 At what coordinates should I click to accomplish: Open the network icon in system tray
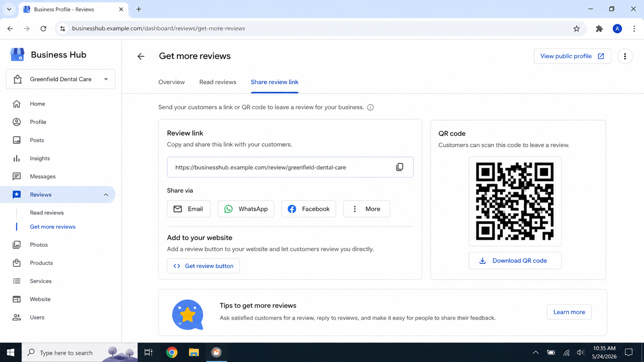click(566, 352)
